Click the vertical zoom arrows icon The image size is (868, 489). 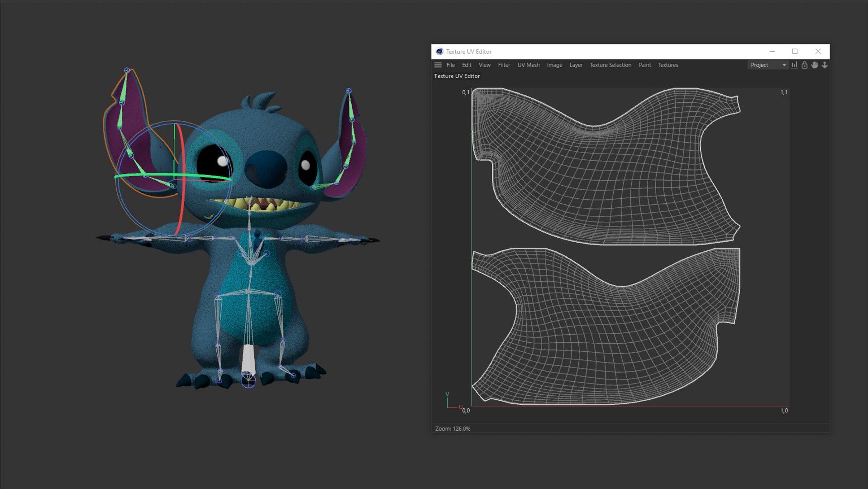(x=825, y=65)
